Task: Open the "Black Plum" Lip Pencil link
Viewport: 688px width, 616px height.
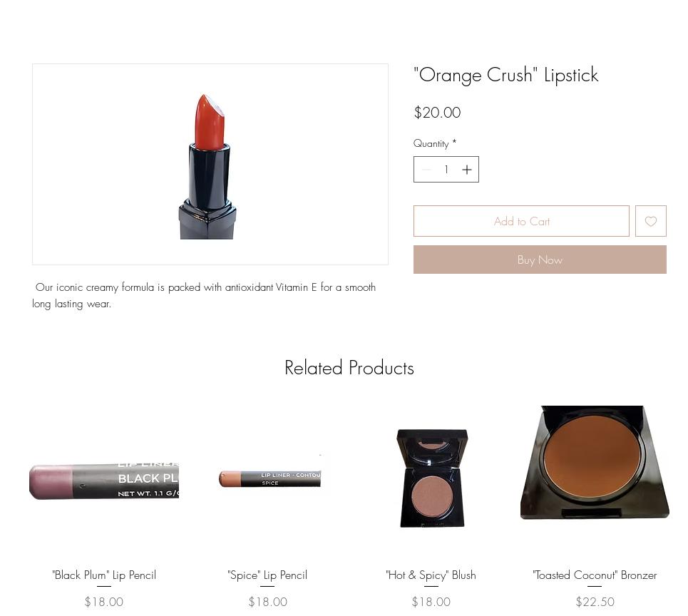Action: [104, 575]
